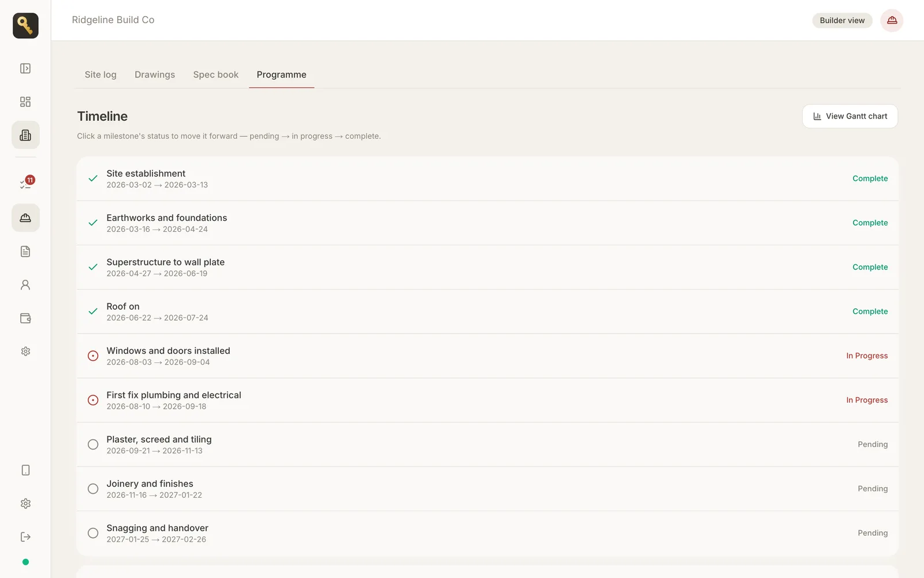The width and height of the screenshot is (924, 578).
Task: Switch to the Drawings tab
Action: point(155,75)
